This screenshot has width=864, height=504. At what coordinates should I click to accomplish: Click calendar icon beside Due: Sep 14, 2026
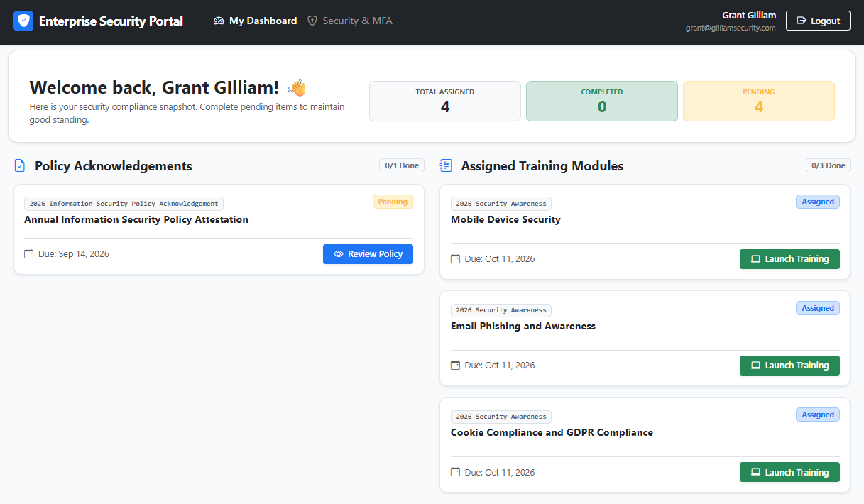(29, 254)
